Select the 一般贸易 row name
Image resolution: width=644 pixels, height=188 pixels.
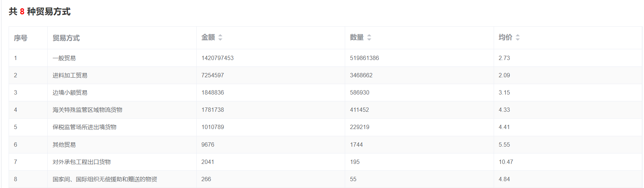coord(64,58)
